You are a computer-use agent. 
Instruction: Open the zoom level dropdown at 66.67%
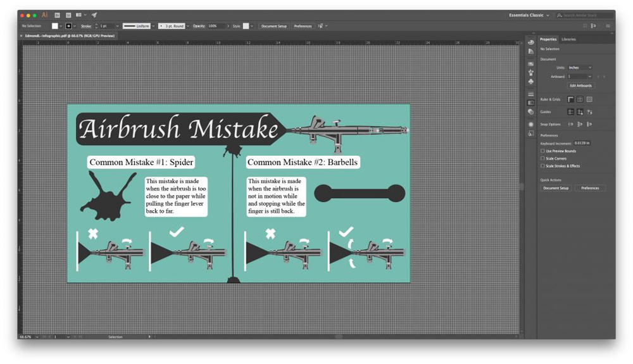point(37,337)
